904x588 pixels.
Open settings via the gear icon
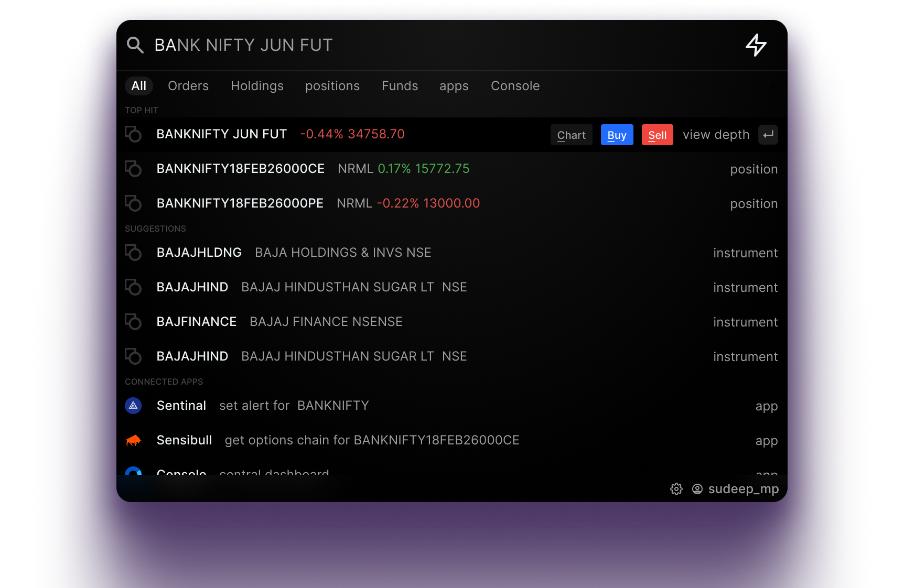click(676, 489)
